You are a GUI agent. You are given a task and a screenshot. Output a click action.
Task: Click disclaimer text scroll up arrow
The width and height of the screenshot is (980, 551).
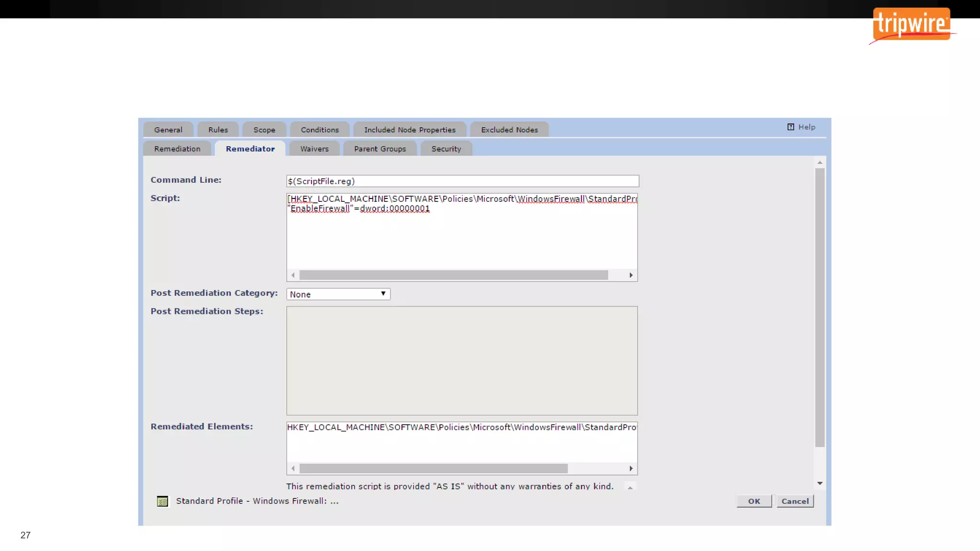click(630, 487)
